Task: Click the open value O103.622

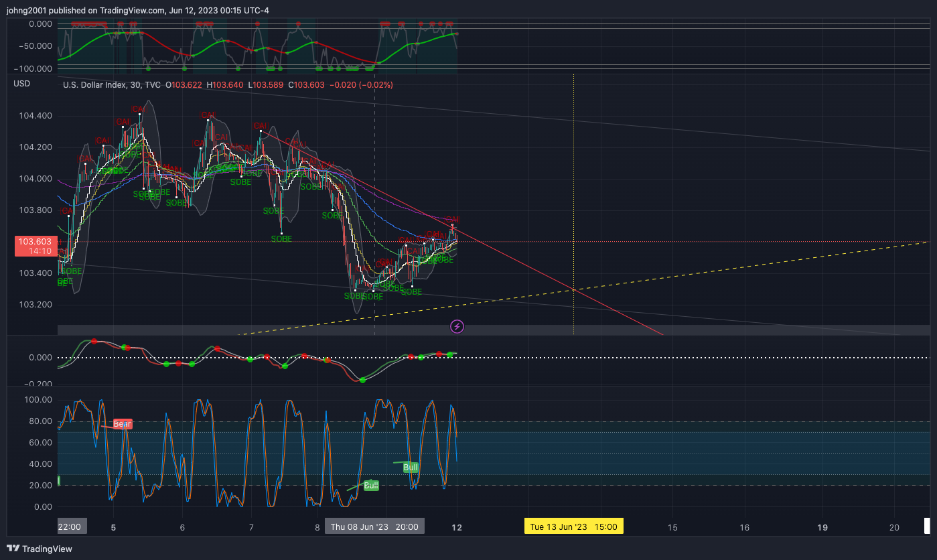Action: [184, 85]
